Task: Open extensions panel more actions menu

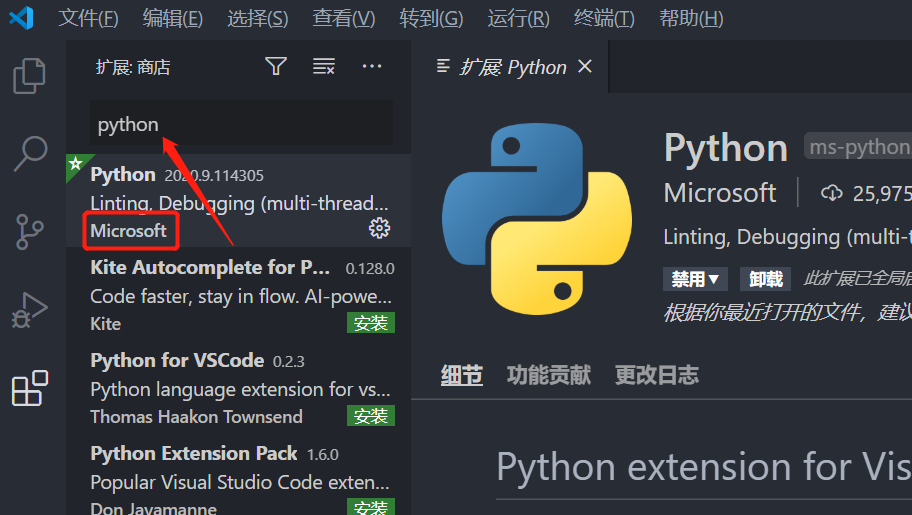Action: click(x=372, y=66)
